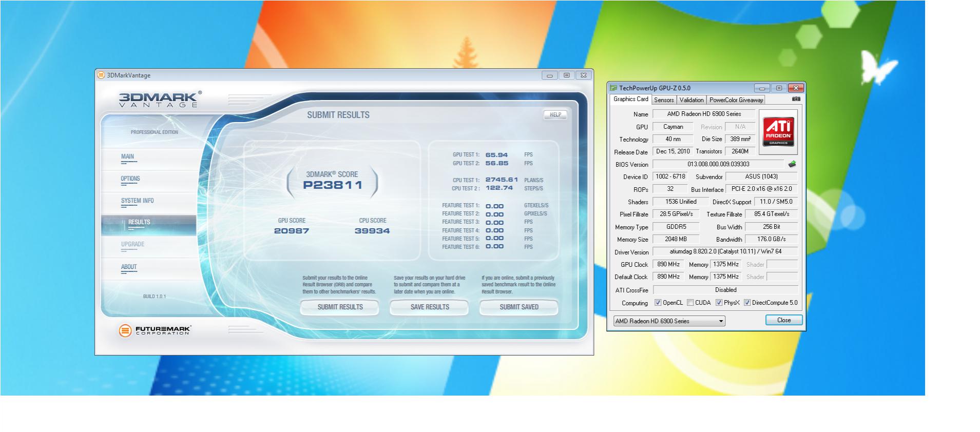Minimize the GPU-Z window
The height and width of the screenshot is (432, 980).
762,88
